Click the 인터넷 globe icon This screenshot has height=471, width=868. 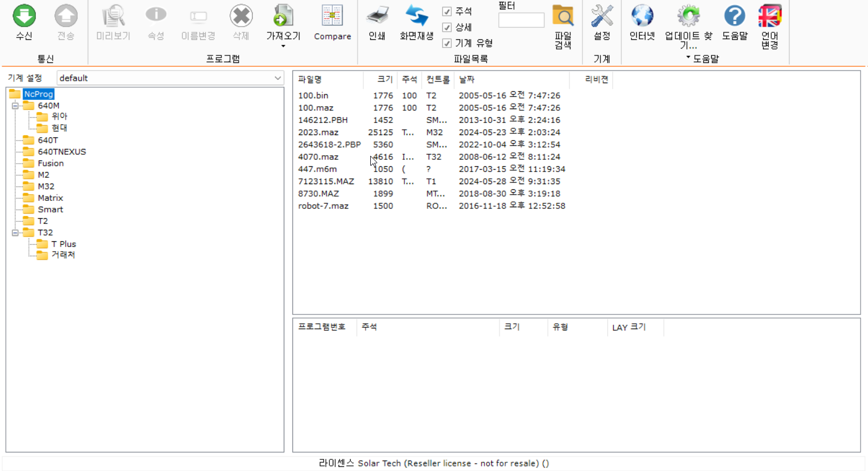click(642, 17)
